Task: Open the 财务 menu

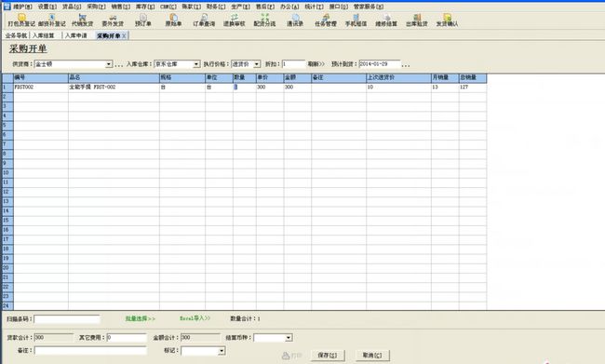Action: click(x=216, y=7)
